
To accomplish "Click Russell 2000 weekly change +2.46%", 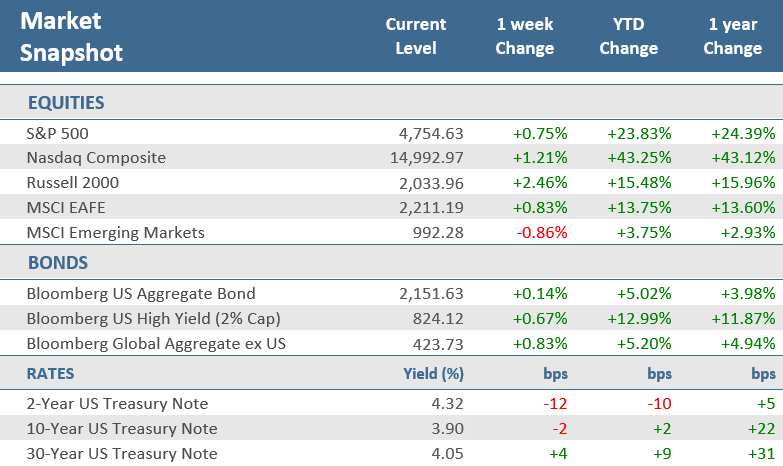I will 540,183.
